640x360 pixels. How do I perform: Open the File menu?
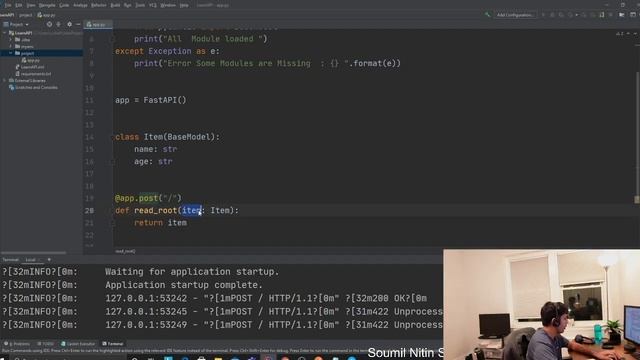pyautogui.click(x=8, y=5)
